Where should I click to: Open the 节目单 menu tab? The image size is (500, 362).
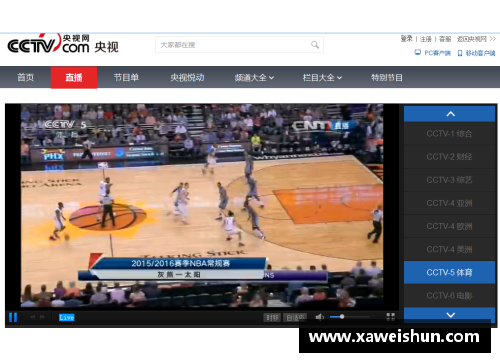[x=126, y=78]
